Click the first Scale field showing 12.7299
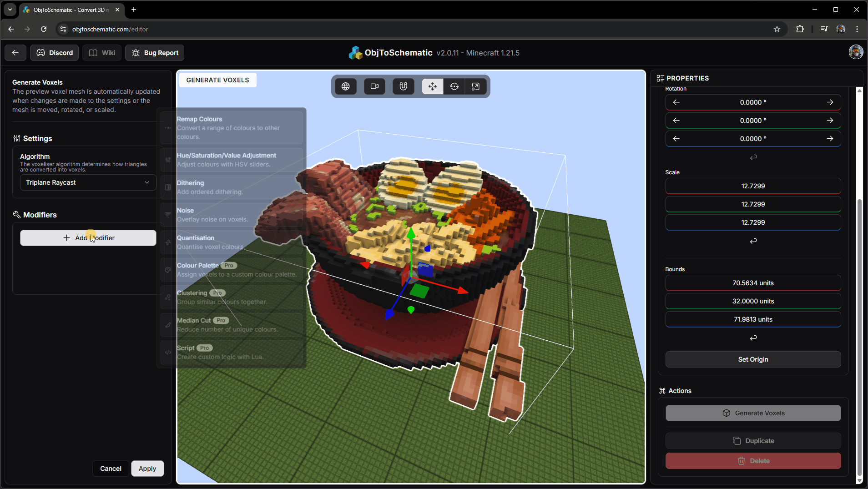 tap(753, 186)
